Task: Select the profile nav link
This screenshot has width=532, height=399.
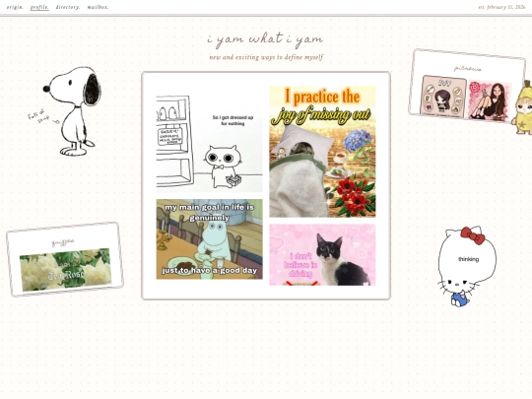Action: [39, 7]
